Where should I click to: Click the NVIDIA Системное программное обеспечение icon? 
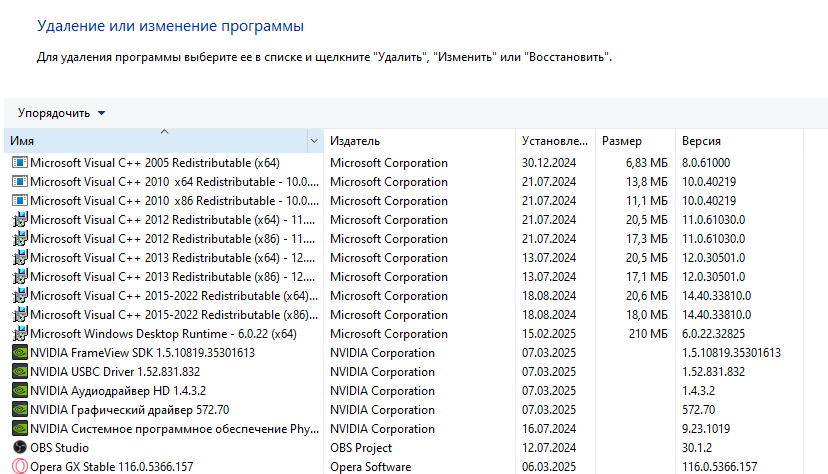[x=20, y=429]
